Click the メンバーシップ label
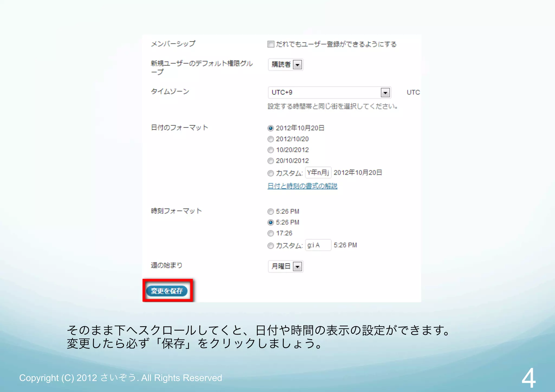 [173, 44]
